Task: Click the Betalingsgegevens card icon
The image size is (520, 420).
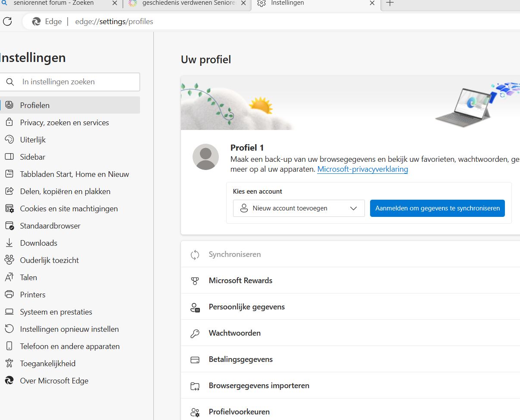Action: click(195, 360)
